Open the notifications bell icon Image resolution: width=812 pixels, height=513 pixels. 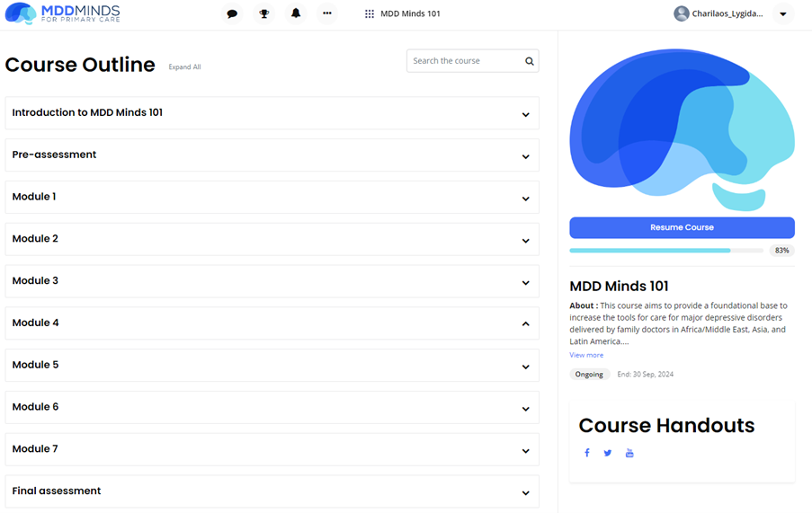click(x=296, y=13)
